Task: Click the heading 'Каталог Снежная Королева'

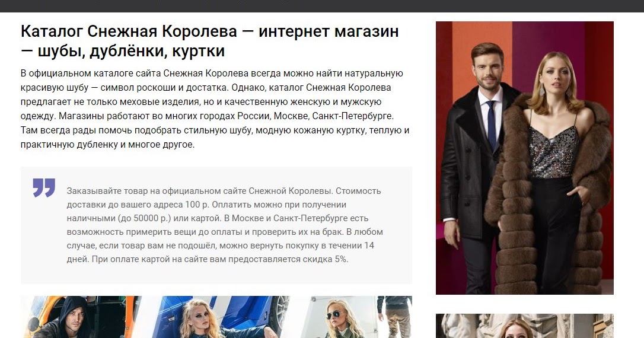Action: [129, 31]
